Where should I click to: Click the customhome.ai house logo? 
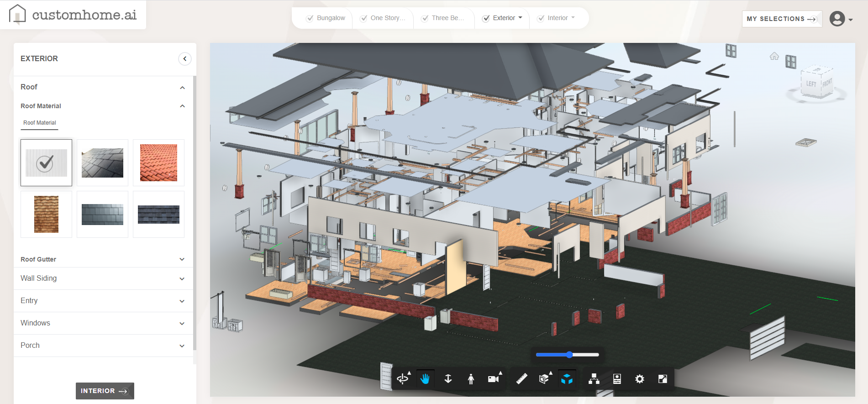pos(17,14)
